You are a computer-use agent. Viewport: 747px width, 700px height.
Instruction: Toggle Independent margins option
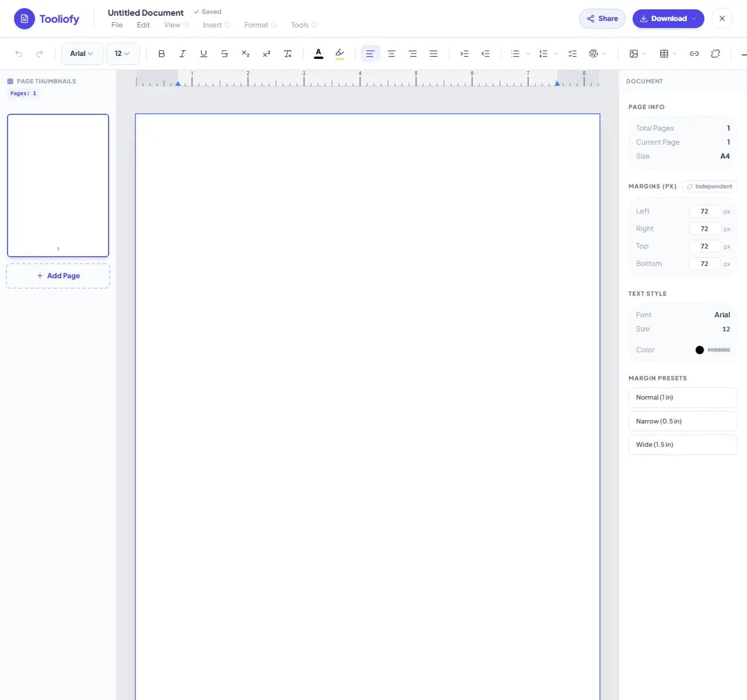[710, 187]
